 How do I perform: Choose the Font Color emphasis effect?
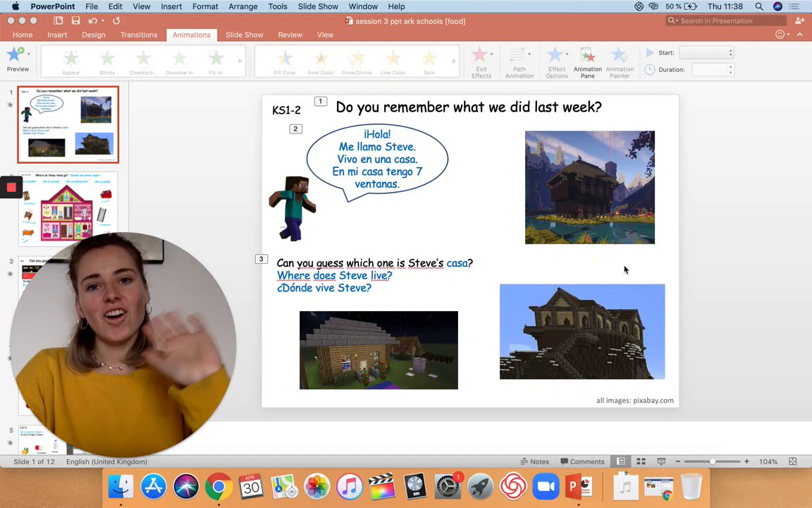point(321,61)
